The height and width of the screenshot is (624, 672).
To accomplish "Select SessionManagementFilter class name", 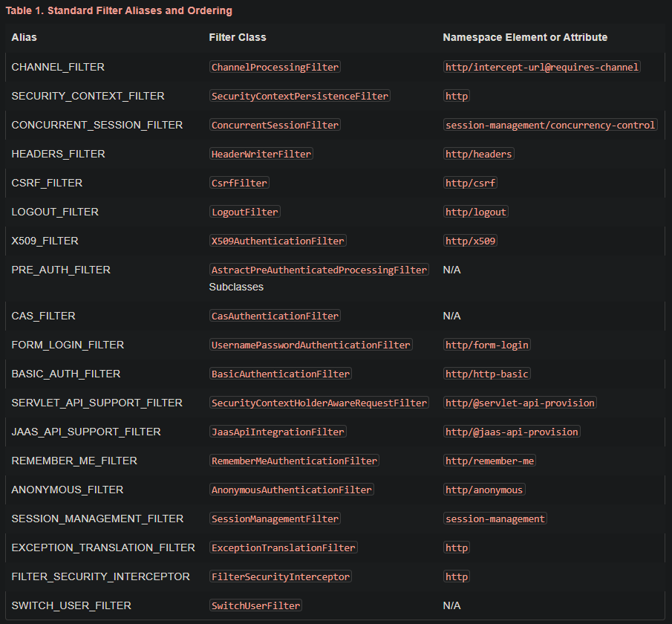I will tap(275, 519).
